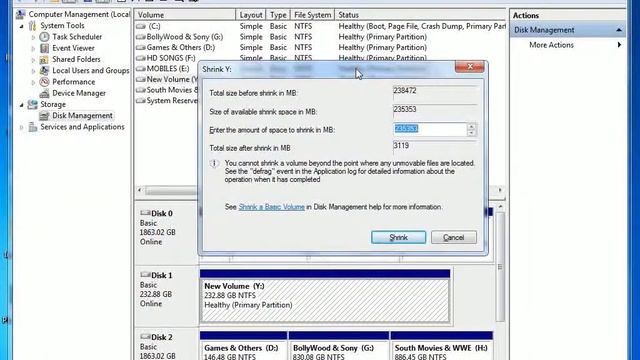Select the Disk 1 label

tap(162, 276)
